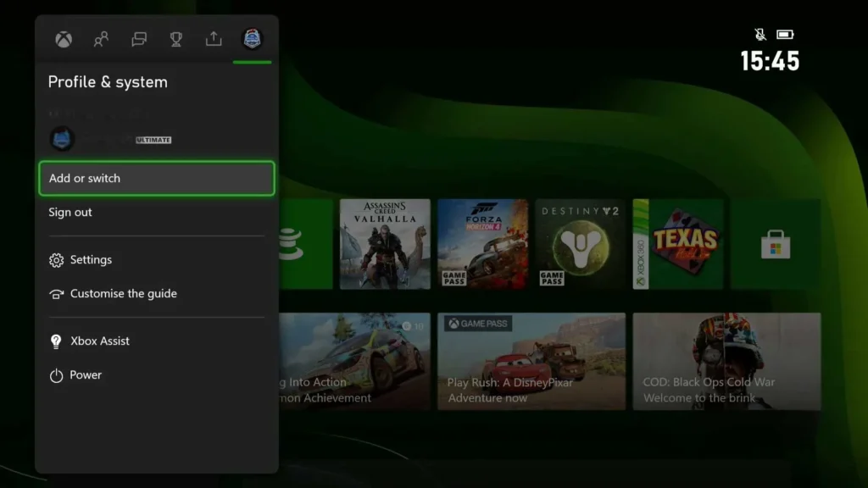Click the Customise the guide icon
868x488 pixels.
56,294
